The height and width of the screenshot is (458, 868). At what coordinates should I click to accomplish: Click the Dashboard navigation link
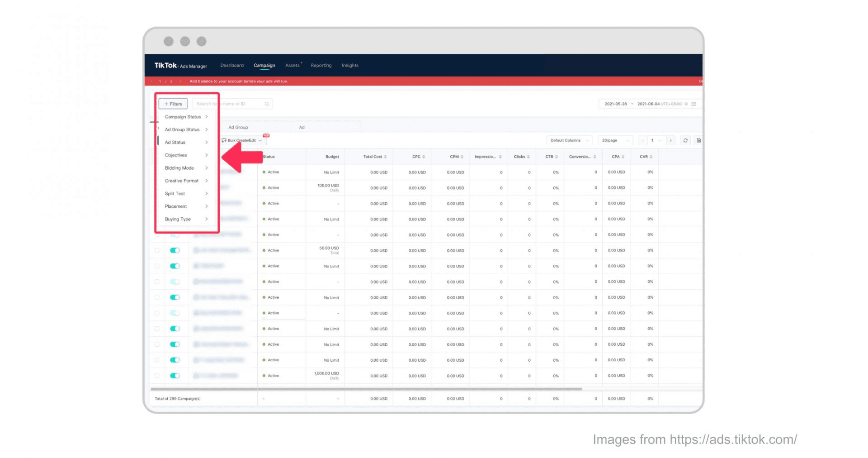(232, 65)
